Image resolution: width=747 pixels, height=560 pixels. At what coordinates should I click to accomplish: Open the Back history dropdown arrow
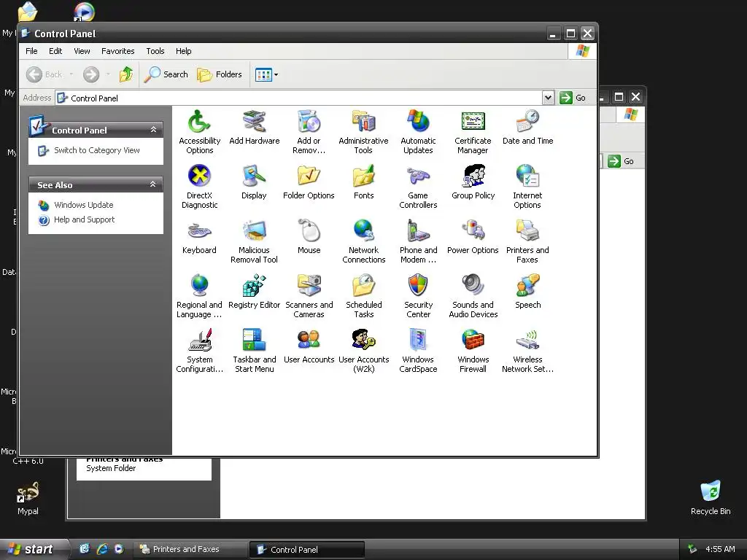(x=71, y=74)
